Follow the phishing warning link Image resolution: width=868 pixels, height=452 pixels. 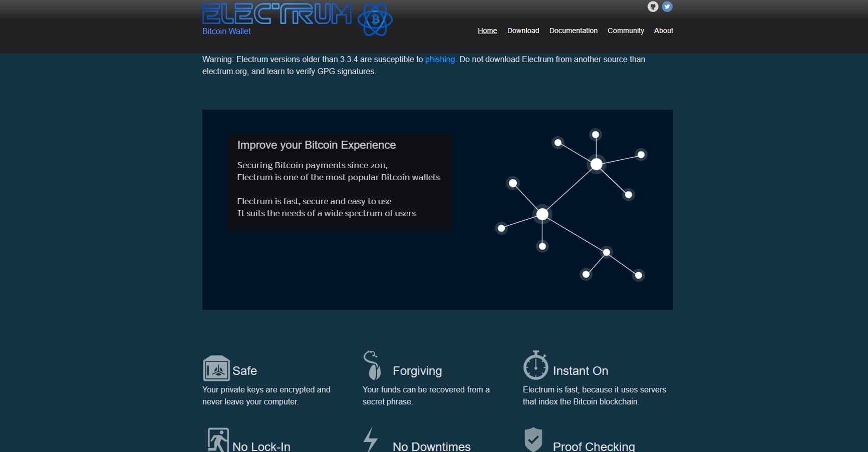[x=440, y=59]
